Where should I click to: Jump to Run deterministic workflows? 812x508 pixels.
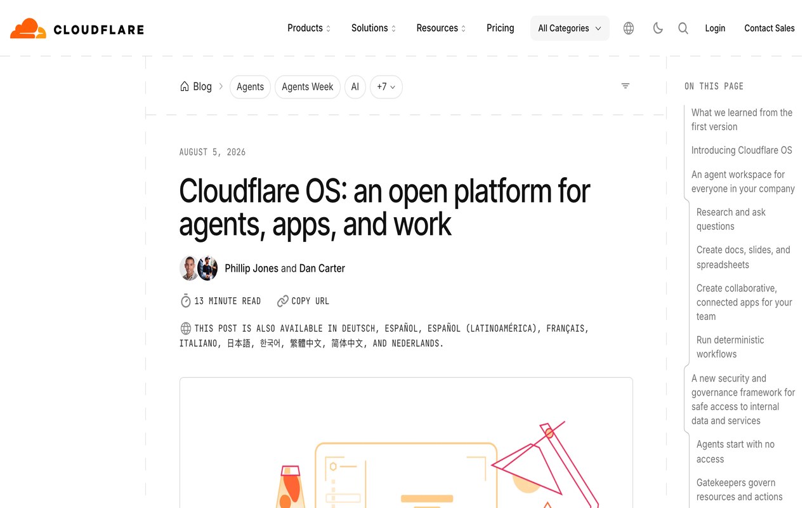pyautogui.click(x=730, y=347)
